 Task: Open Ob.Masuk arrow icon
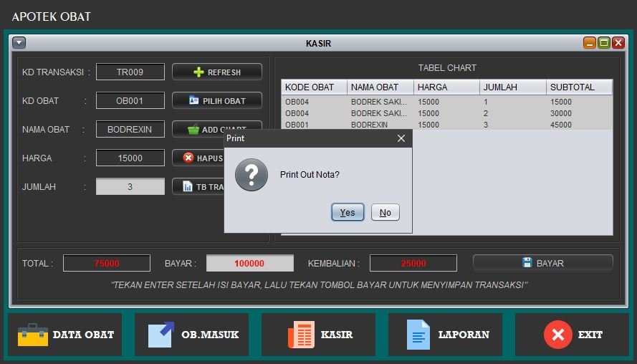click(161, 335)
